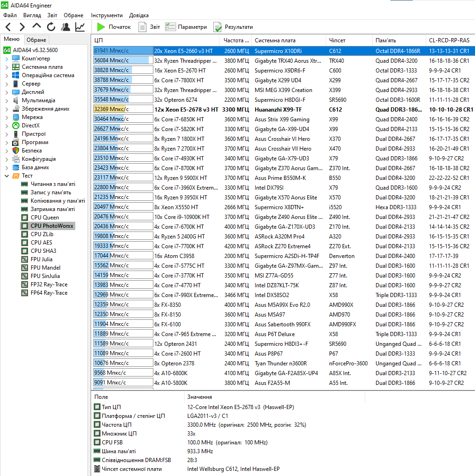Sort by the Пам'ять column header
Image resolution: width=475 pixels, height=476 pixels.
399,40
